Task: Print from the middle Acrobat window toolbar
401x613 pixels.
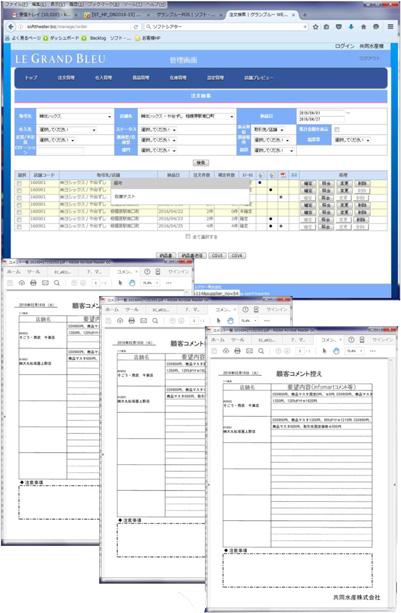Action: pos(131,321)
